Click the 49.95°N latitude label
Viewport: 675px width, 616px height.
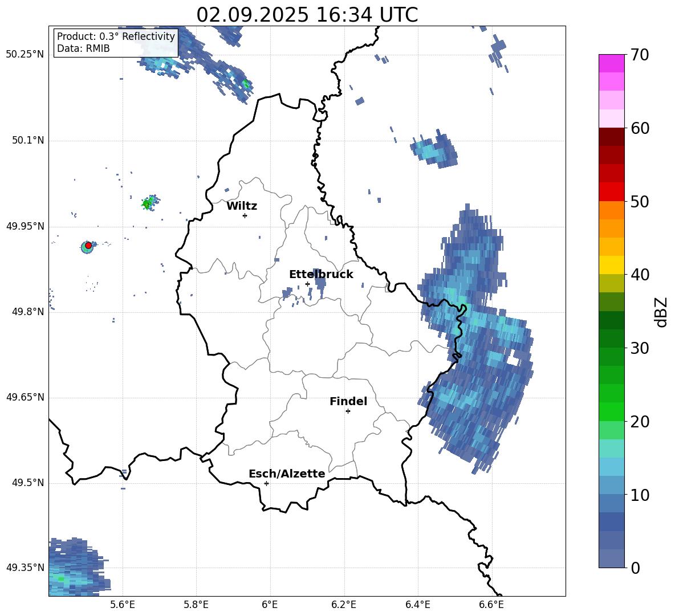[25, 226]
